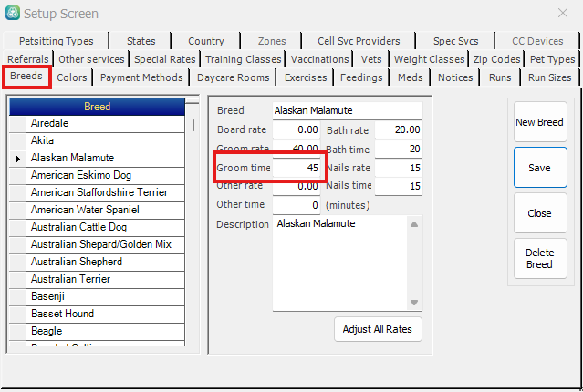Open the Country tab

pyautogui.click(x=206, y=41)
